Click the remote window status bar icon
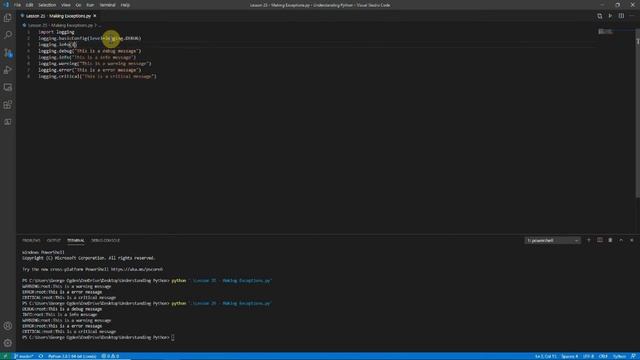The height and width of the screenshot is (360, 640). tap(5, 356)
